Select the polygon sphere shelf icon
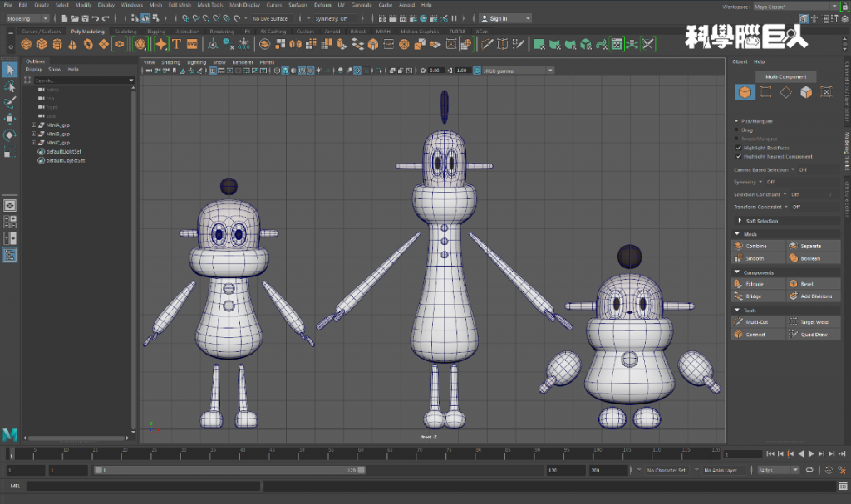The height and width of the screenshot is (504, 851). (25, 44)
